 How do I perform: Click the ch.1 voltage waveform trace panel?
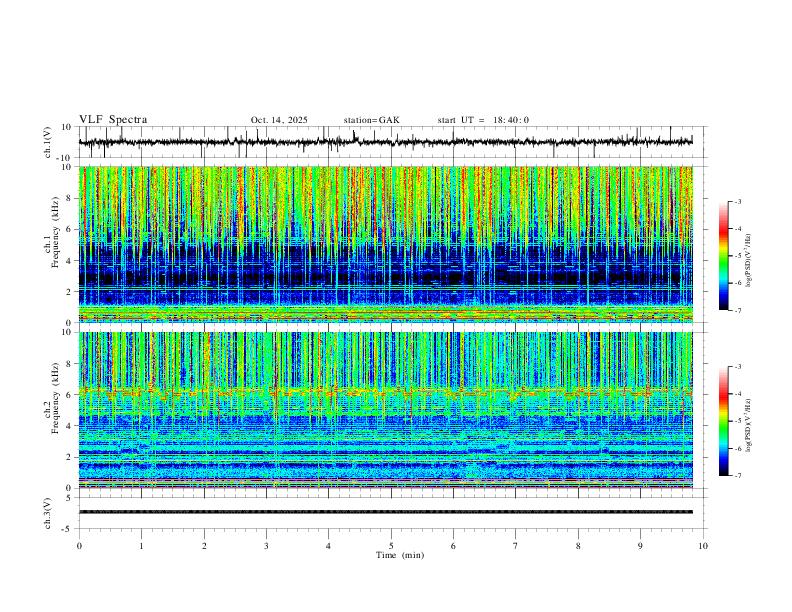point(392,142)
